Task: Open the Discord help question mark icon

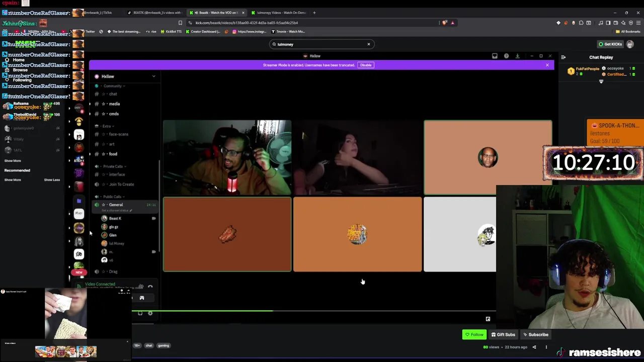Action: [506, 56]
